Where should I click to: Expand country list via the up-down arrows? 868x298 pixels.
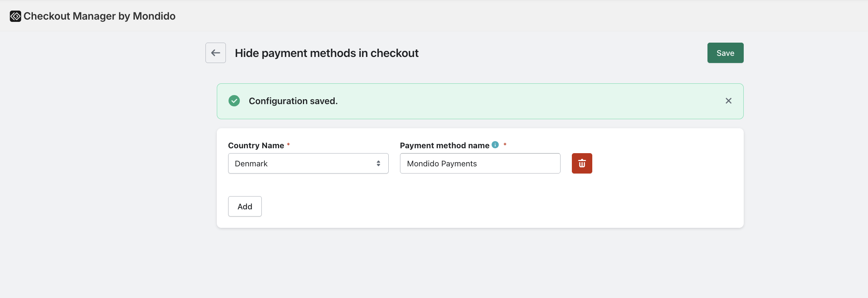coord(378,163)
